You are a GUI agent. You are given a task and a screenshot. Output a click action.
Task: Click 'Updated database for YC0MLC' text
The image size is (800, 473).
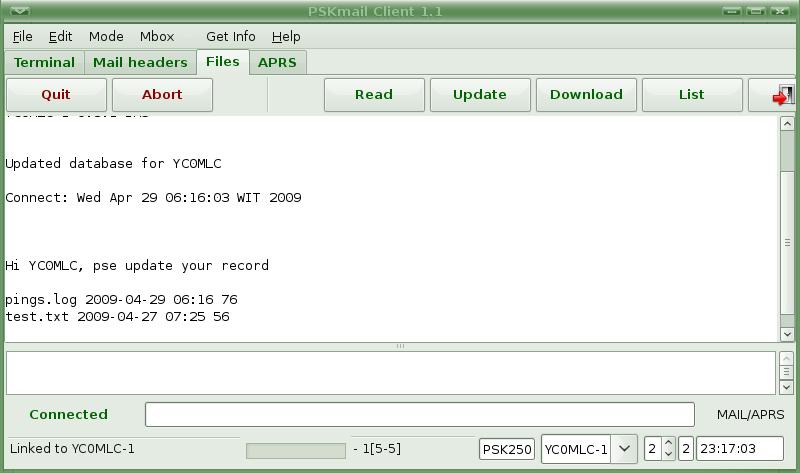[x=113, y=164]
